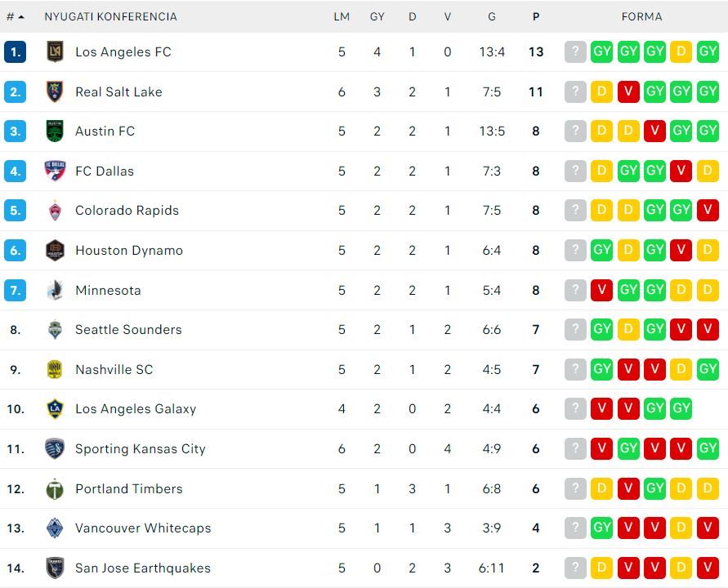The height and width of the screenshot is (588, 728).
Task: Click the rank 1 position badge
Action: coord(15,52)
